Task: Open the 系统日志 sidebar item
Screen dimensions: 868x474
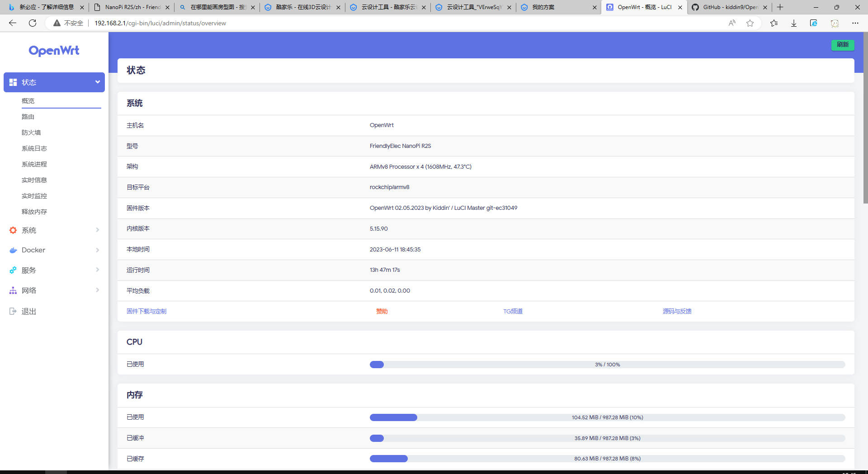Action: (x=34, y=148)
